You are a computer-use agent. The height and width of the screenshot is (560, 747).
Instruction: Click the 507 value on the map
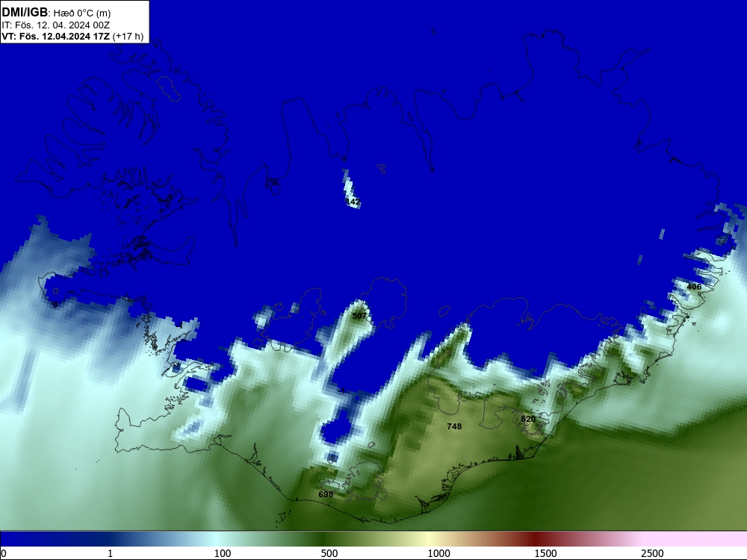(x=359, y=316)
